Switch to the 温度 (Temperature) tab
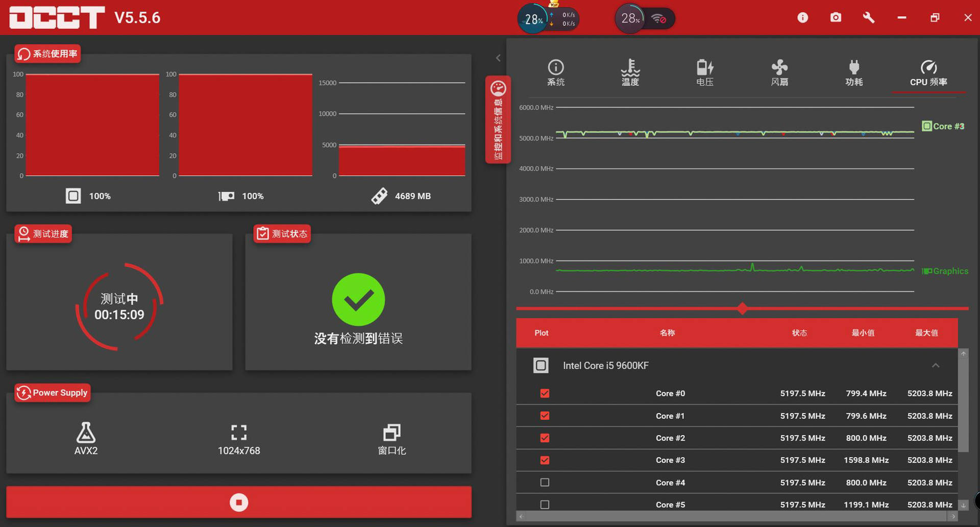980x527 pixels. pos(630,73)
